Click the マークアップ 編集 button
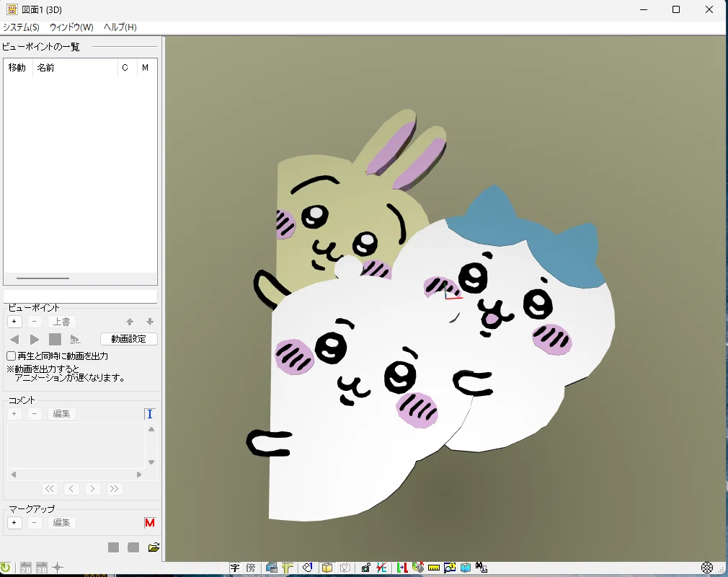The width and height of the screenshot is (728, 577). 62,523
